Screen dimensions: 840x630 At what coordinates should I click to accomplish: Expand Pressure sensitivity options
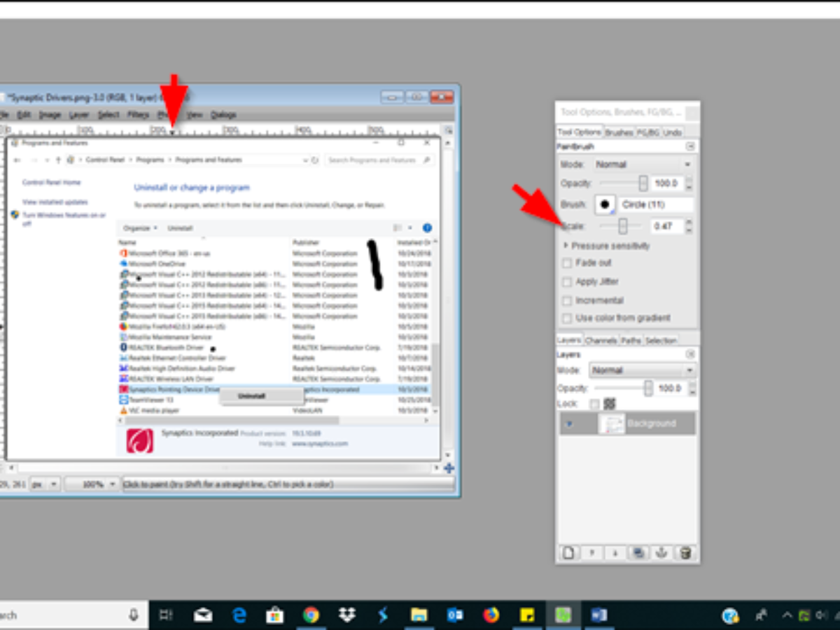click(x=566, y=246)
